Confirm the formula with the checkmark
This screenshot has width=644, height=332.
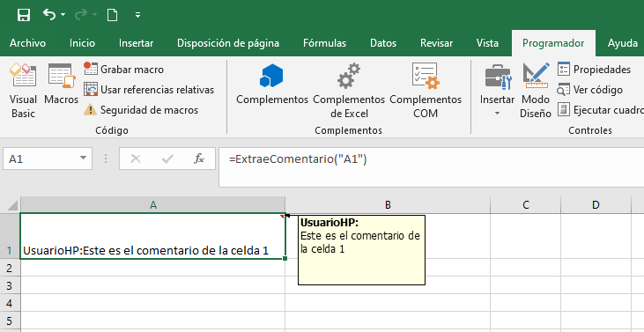[167, 159]
